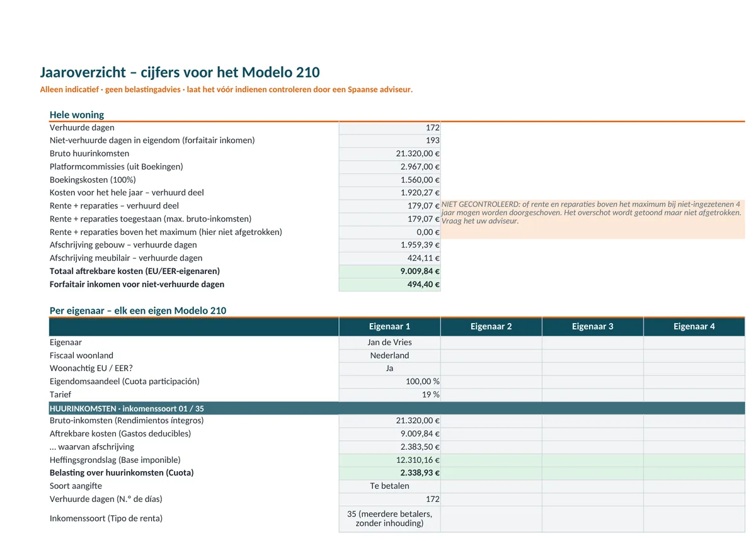The image size is (756, 541).
Task: Select the owner name cell Jan de Vries
Action: [390, 343]
